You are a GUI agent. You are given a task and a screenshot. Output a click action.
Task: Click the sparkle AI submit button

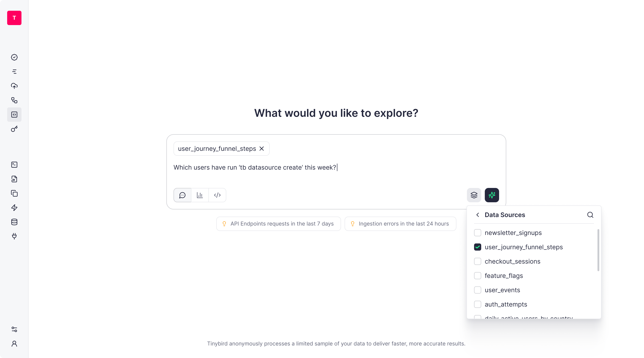pos(491,195)
